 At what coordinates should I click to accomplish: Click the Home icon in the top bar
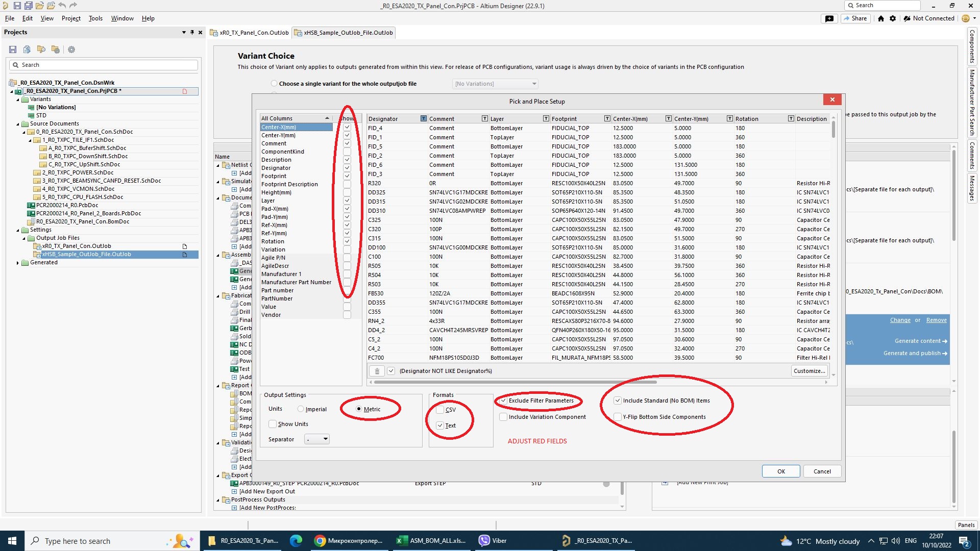(880, 18)
